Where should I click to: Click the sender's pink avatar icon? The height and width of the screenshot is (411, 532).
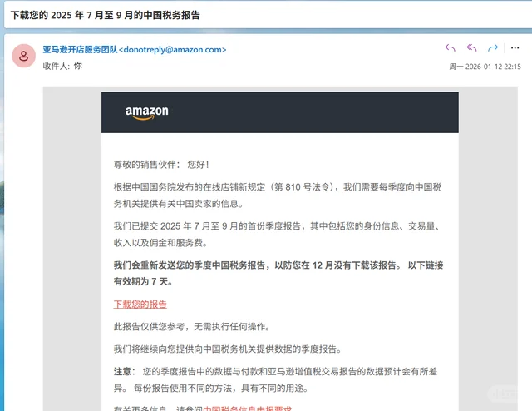coord(23,56)
